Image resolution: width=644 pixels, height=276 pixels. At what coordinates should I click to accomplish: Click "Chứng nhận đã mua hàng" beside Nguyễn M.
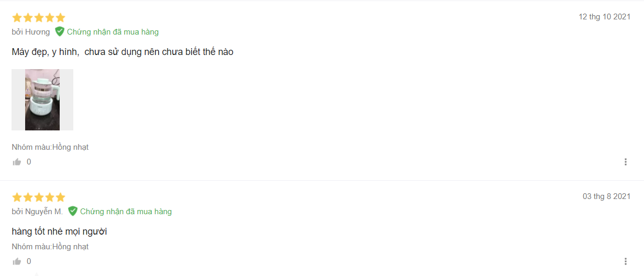coord(126,212)
